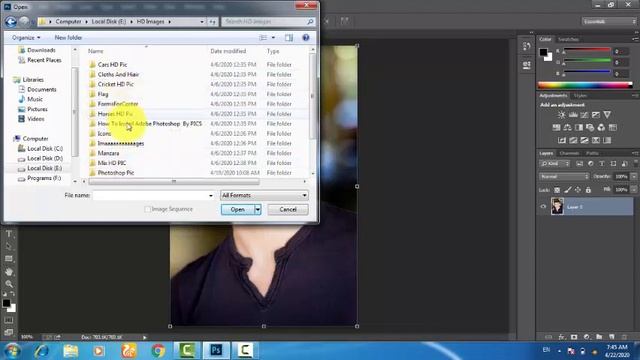
Task: Open the File name history dropdown
Action: 211,196
